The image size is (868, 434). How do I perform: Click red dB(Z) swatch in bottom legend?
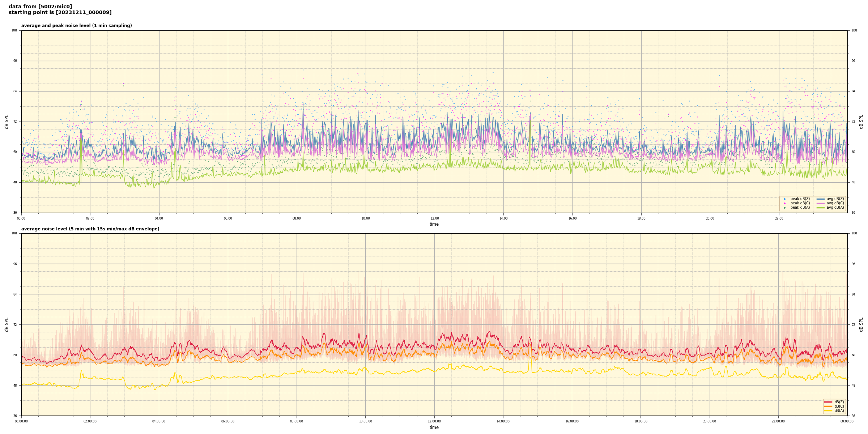[x=828, y=402]
